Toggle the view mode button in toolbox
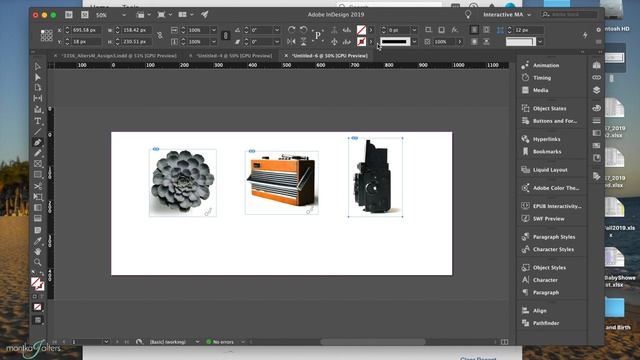 point(38,320)
